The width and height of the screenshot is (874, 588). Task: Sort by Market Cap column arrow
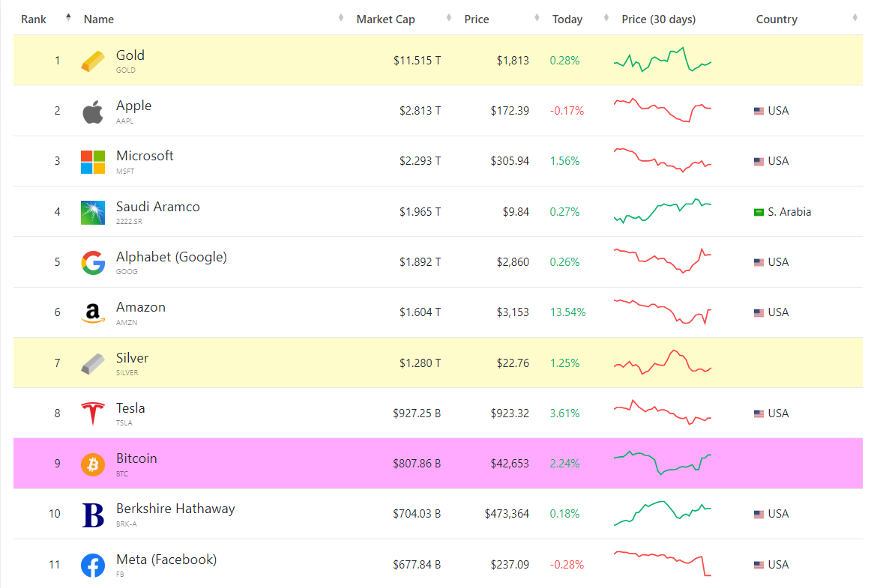point(449,18)
